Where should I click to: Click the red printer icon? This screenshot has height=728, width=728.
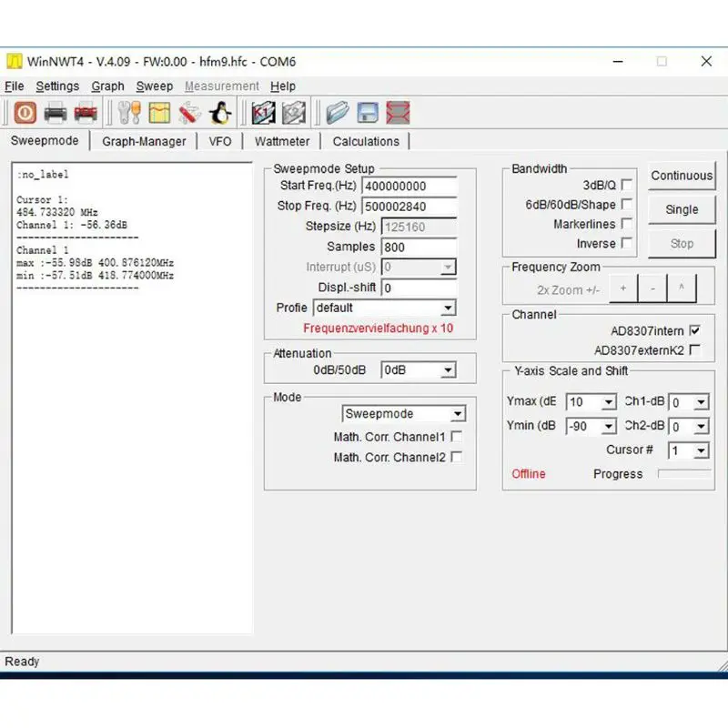tap(86, 113)
